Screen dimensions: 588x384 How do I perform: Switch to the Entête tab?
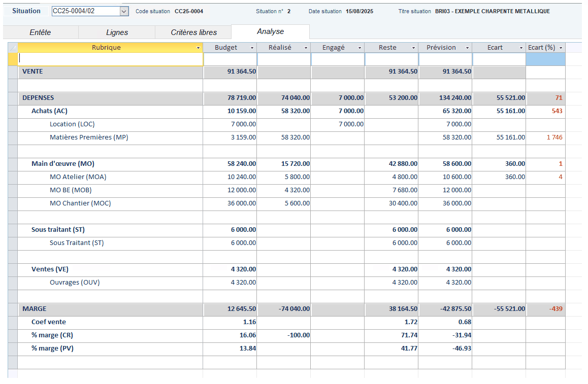(40, 31)
